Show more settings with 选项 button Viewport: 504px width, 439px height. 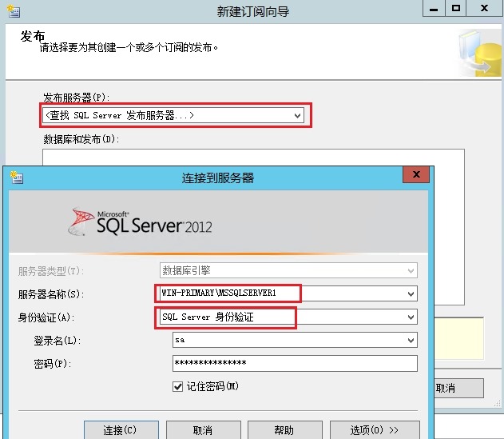tap(374, 430)
